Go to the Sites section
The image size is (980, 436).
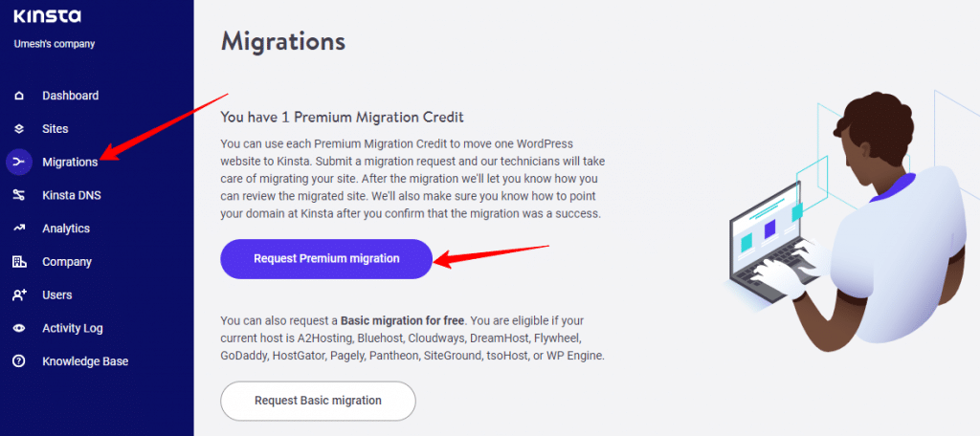tap(55, 129)
